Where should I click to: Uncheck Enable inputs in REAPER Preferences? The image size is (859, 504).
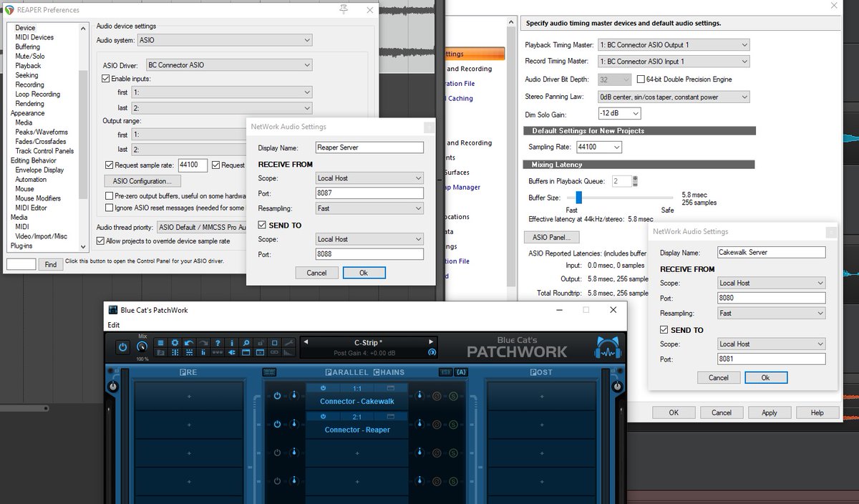(106, 78)
